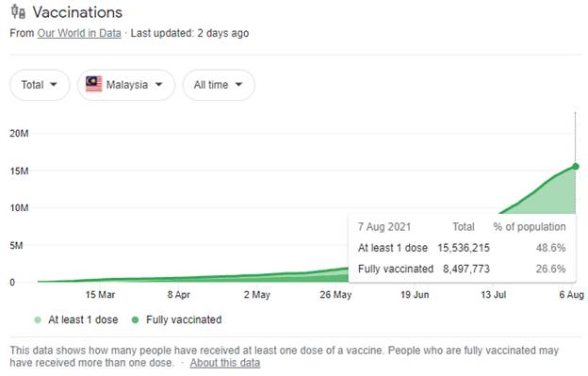This screenshot has width=588, height=376.
Task: Toggle the At least 1 dose legend label
Action: [x=83, y=319]
